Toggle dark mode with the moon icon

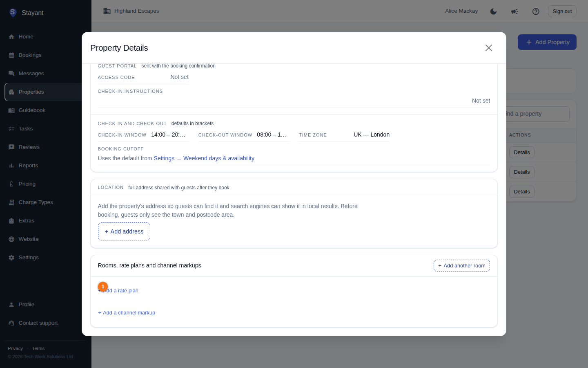[493, 11]
